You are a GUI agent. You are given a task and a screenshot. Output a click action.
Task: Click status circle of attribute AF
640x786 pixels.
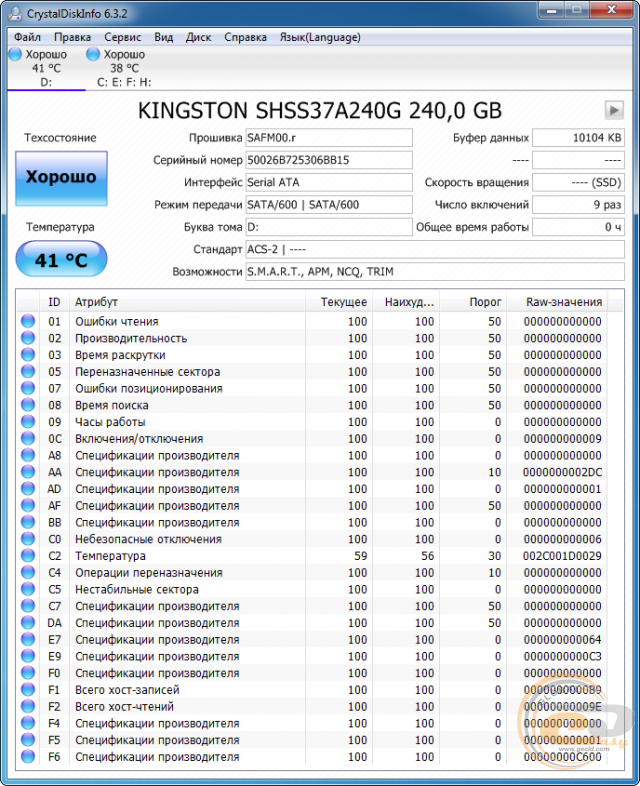click(28, 505)
